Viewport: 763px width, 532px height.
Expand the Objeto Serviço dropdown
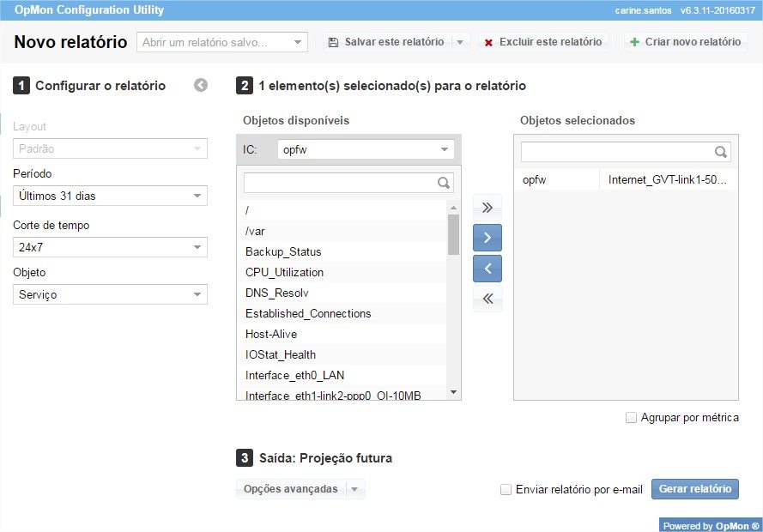coord(110,294)
